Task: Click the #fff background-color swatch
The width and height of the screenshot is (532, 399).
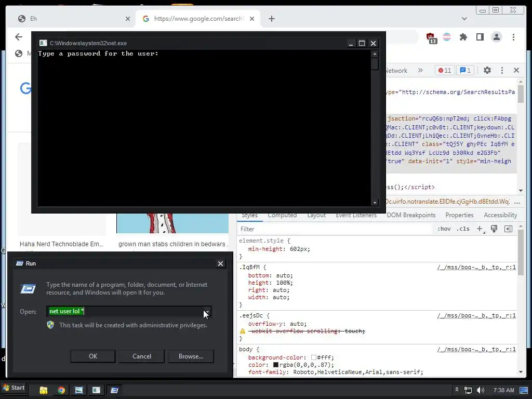Action: (313, 357)
